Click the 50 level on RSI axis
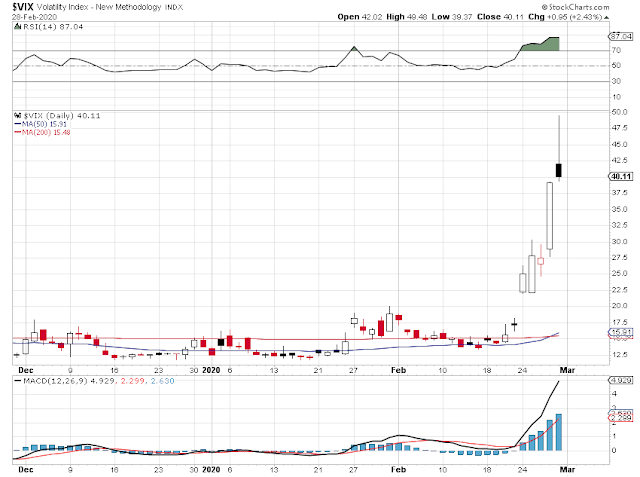This screenshot has height=477, width=640. point(616,65)
